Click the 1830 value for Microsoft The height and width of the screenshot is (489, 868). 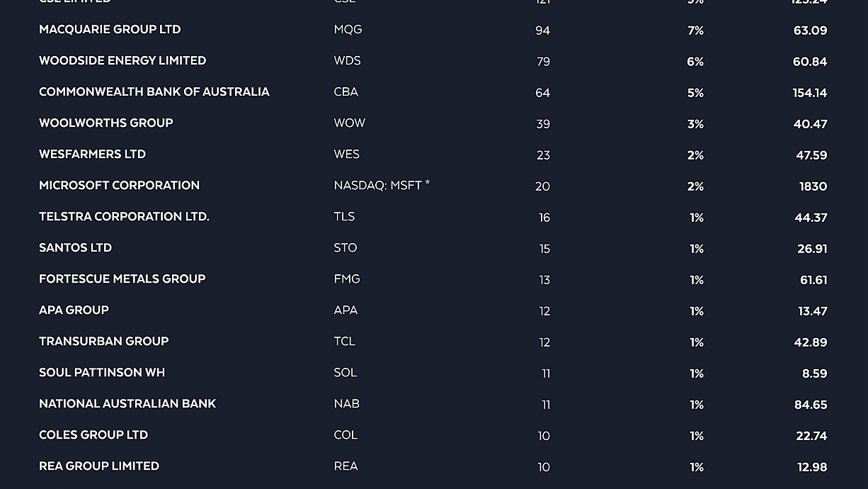click(813, 186)
